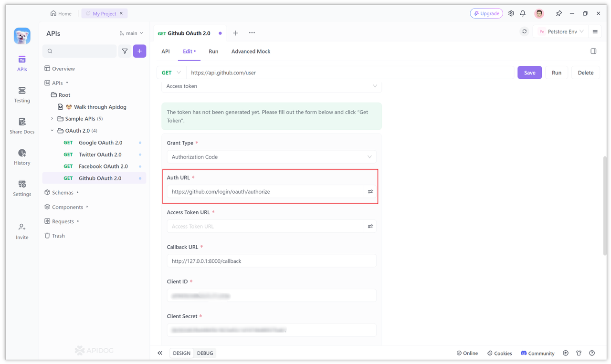Open the hamburger menu at top right
The height and width of the screenshot is (364, 611).
595,31
